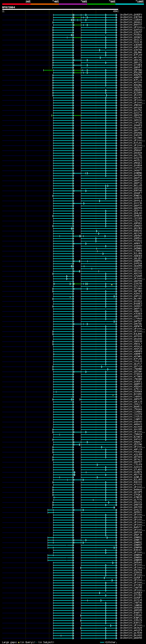Select hit UniRef100_B6JVN7
Viewport: 146px width, 644px height.
coord(131,299)
